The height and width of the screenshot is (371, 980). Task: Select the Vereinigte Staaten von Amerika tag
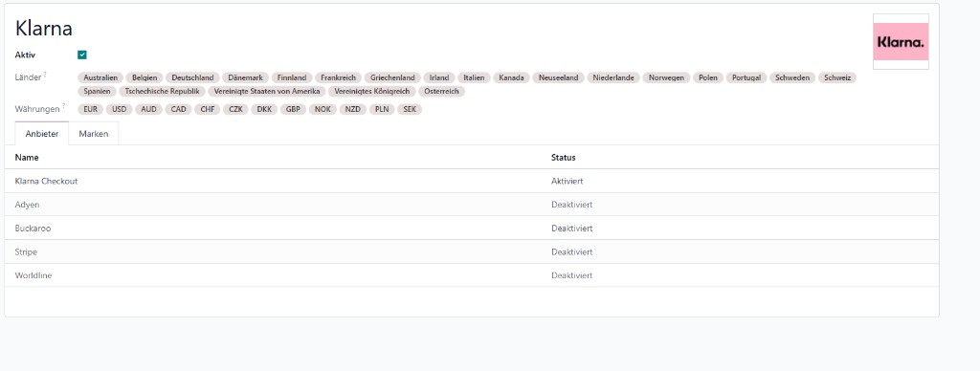point(266,91)
